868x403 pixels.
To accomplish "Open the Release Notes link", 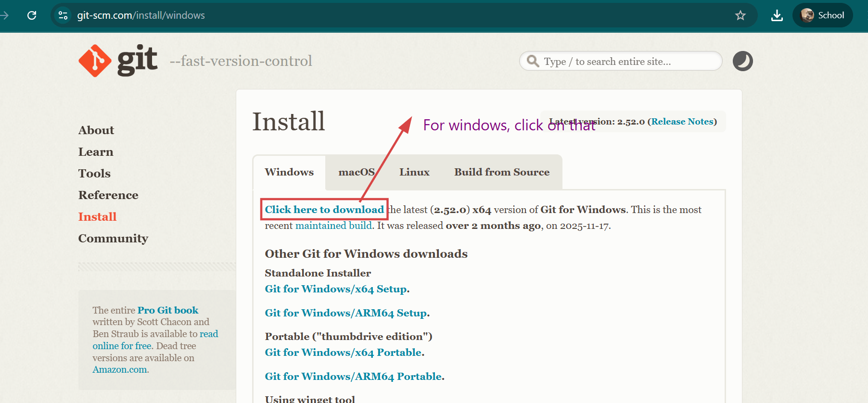I will tap(682, 122).
